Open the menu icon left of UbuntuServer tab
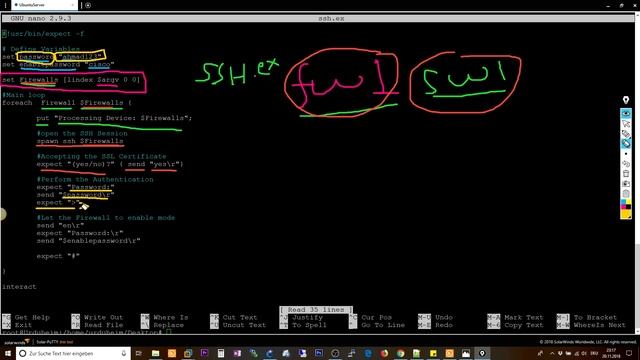The height and width of the screenshot is (360, 640). click(5, 5)
